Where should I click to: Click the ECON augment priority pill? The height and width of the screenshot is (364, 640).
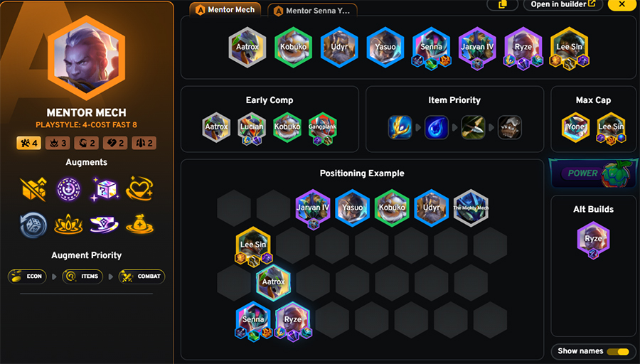pos(27,277)
